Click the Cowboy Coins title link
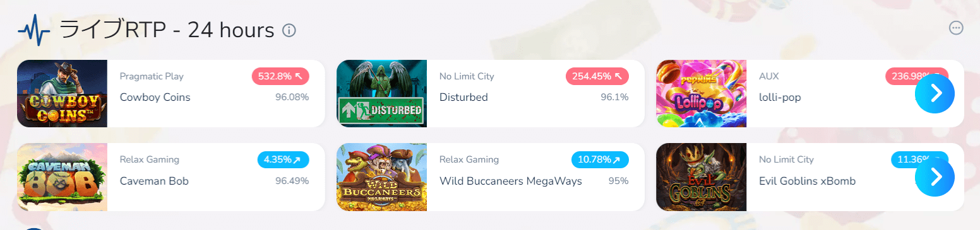 (155, 98)
